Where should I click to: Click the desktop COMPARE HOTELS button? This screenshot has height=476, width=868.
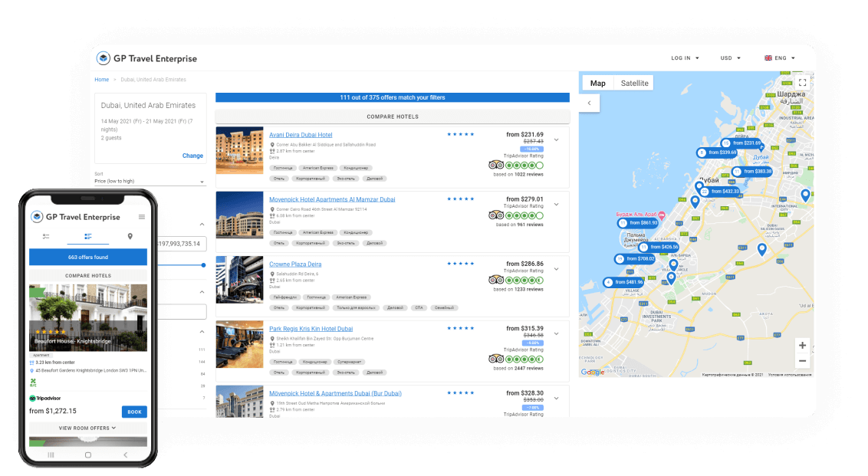click(x=393, y=117)
